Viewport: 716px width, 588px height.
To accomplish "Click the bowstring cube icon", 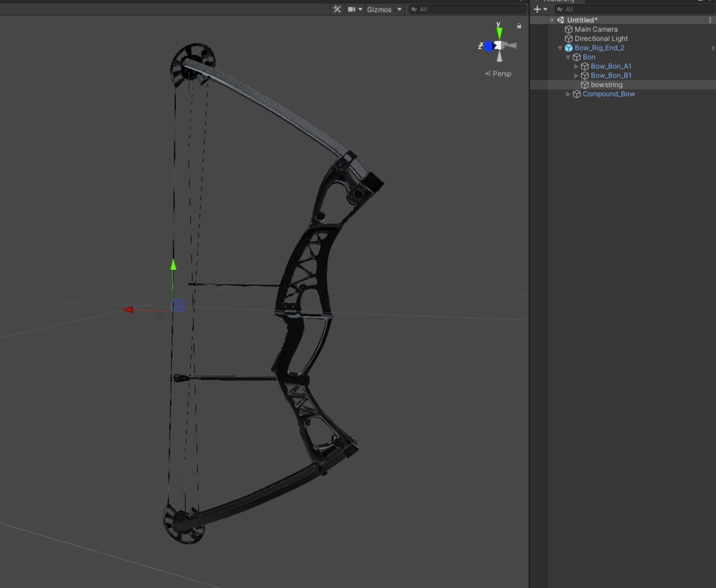I will (x=585, y=85).
